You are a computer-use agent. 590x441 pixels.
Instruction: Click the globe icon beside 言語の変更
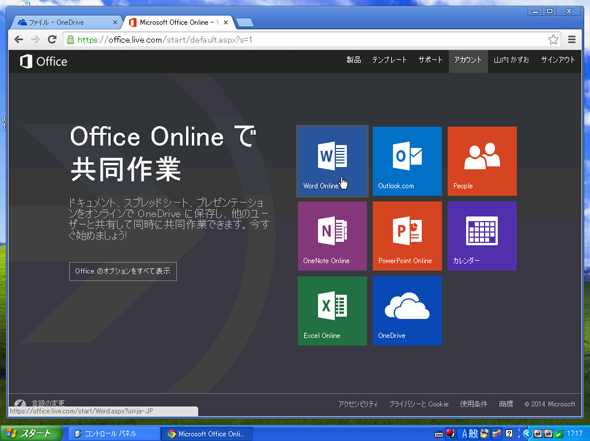(x=20, y=404)
